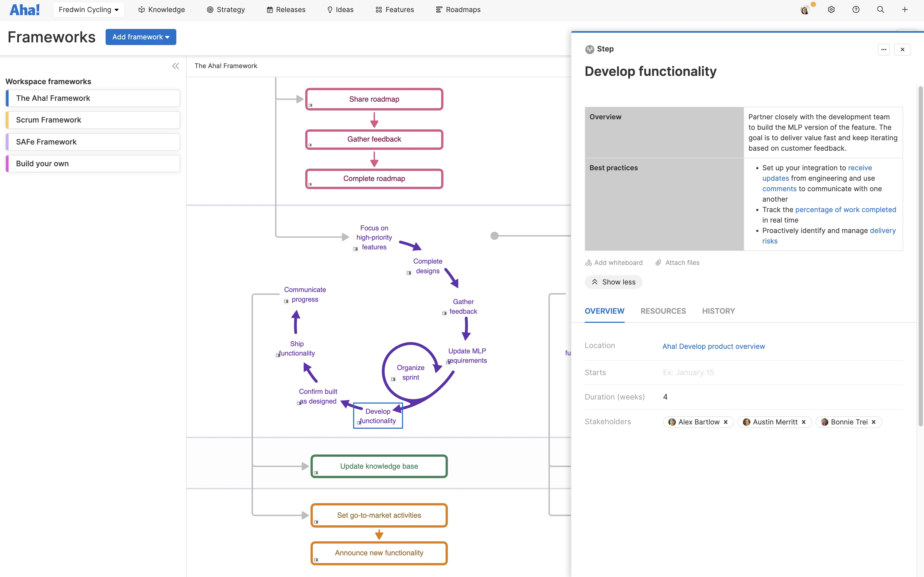The height and width of the screenshot is (577, 924).
Task: Switch to the HISTORY tab
Action: 718,311
